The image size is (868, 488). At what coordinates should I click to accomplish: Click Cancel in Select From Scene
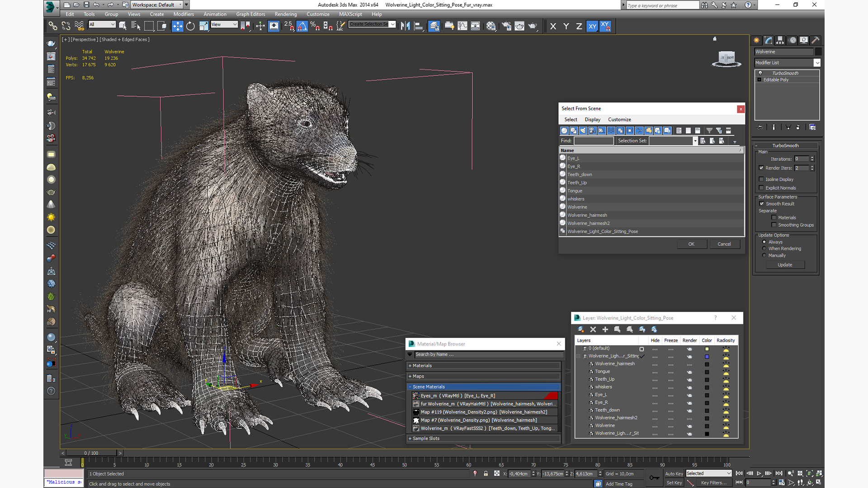(x=724, y=244)
